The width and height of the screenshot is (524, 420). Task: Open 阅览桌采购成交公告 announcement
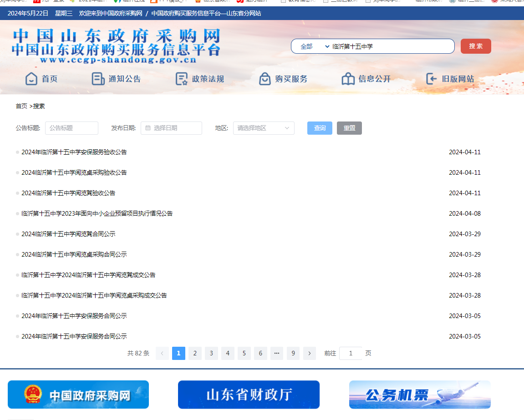pos(94,295)
